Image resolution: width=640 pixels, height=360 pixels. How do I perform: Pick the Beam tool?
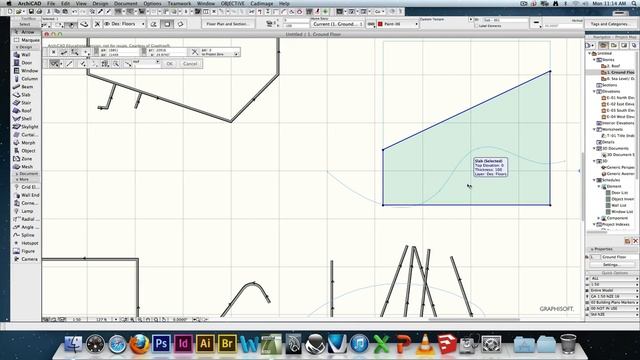click(x=26, y=87)
